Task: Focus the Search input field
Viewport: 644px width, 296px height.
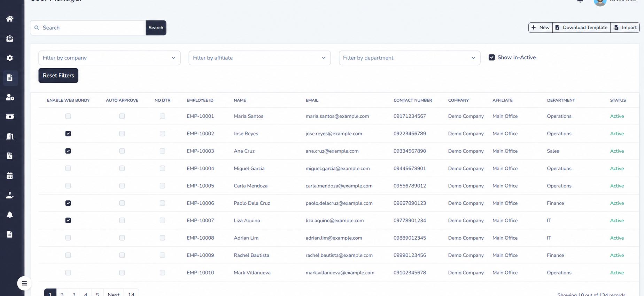Action: pyautogui.click(x=88, y=28)
